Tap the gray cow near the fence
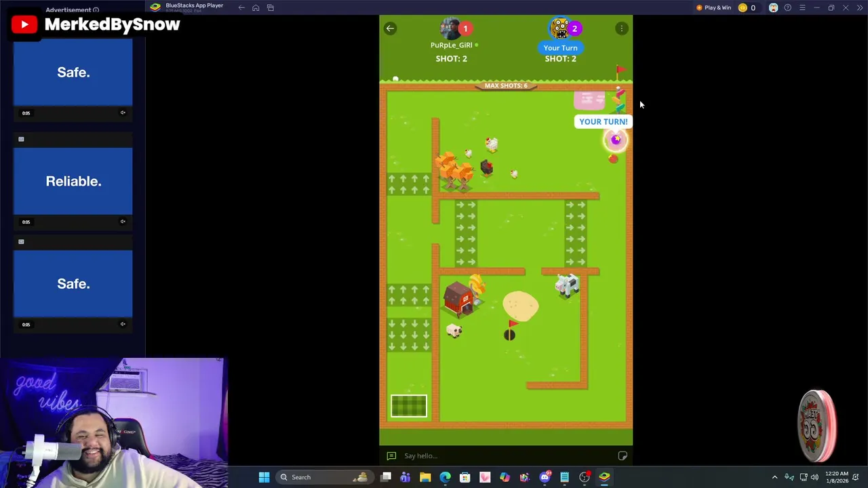This screenshot has width=868, height=488. pos(567,285)
